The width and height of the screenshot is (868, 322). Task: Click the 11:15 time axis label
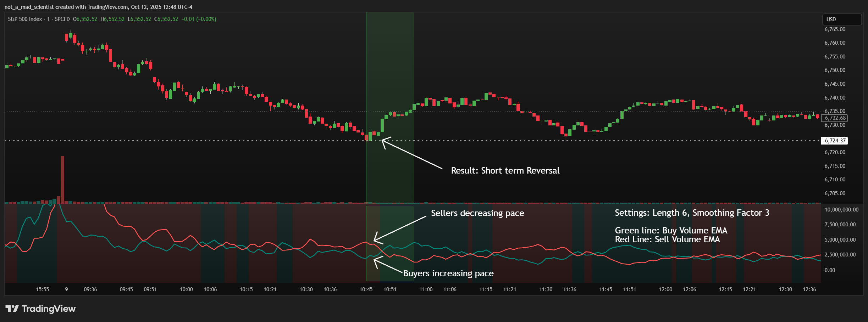click(x=486, y=289)
